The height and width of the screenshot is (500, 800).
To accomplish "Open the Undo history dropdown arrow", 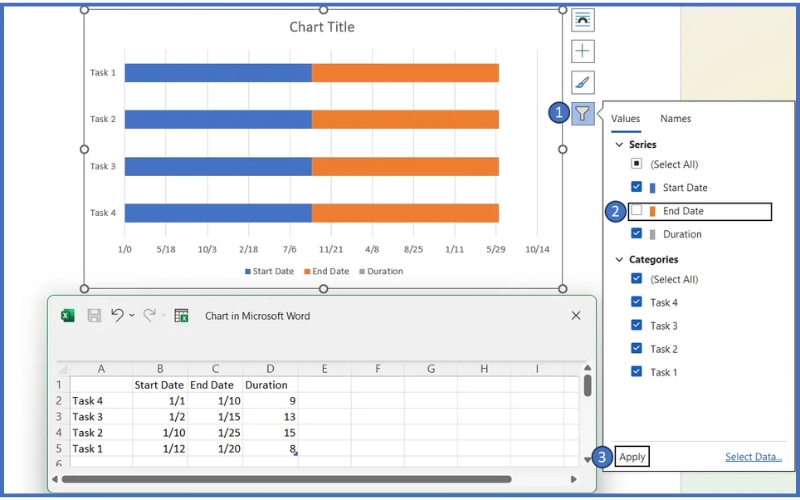I will [132, 316].
